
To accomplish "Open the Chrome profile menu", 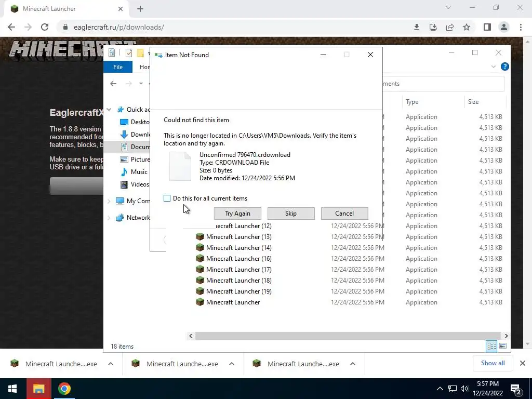I will [x=504, y=27].
